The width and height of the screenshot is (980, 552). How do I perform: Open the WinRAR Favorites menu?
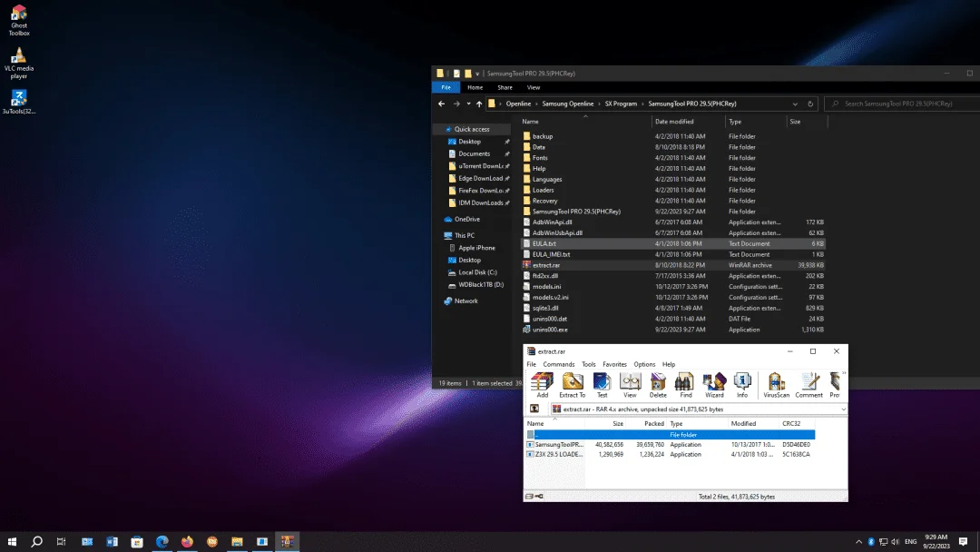click(x=614, y=364)
